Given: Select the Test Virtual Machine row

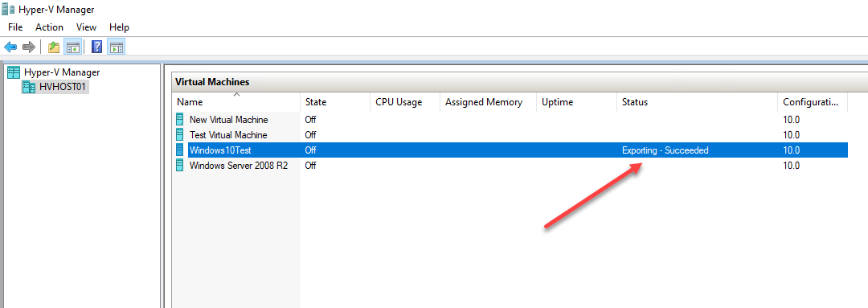Looking at the screenshot, I should (x=510, y=134).
